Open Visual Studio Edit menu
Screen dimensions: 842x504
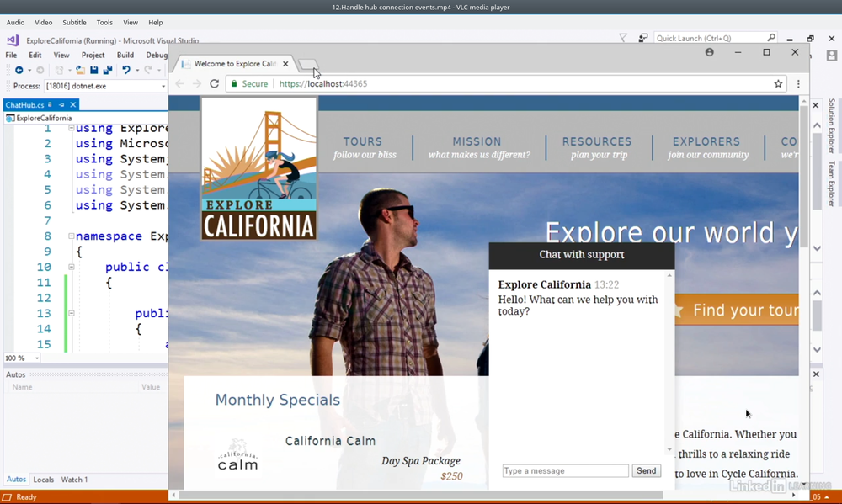click(35, 55)
